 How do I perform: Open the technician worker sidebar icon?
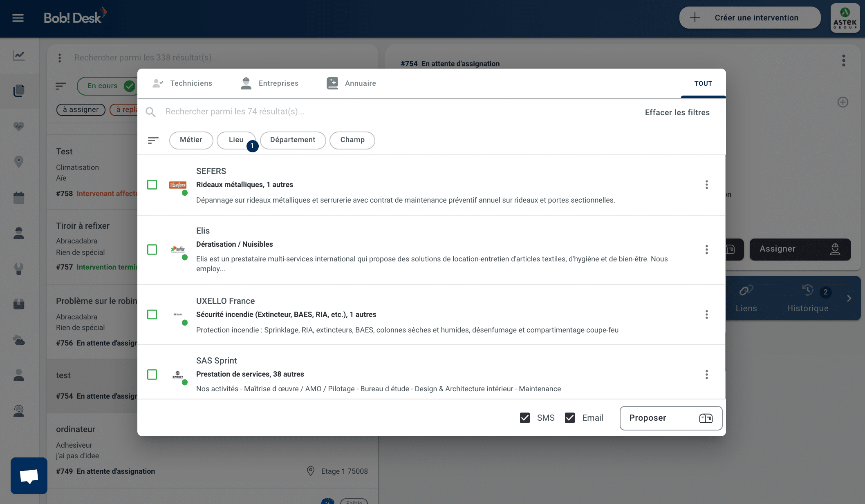click(x=19, y=233)
